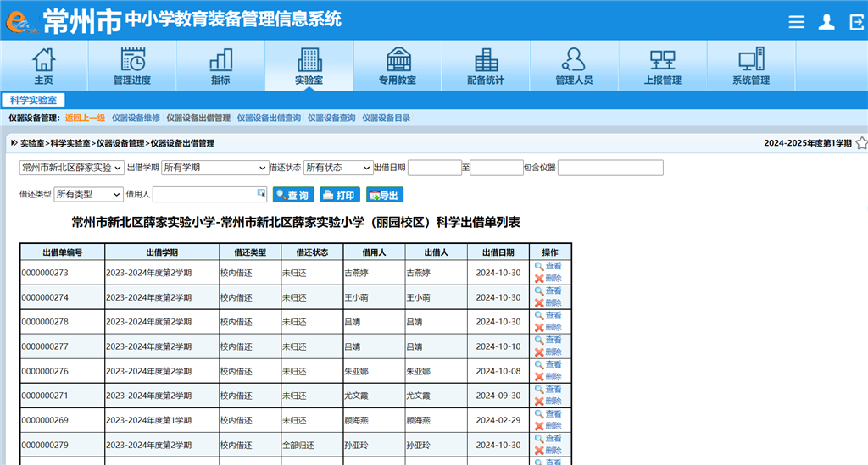868x465 pixels.
Task: View record 0000000274
Action: (548, 291)
